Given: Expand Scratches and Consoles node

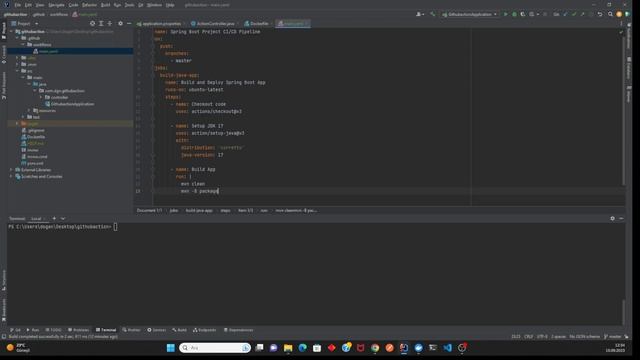Looking at the screenshot, I should point(11,176).
